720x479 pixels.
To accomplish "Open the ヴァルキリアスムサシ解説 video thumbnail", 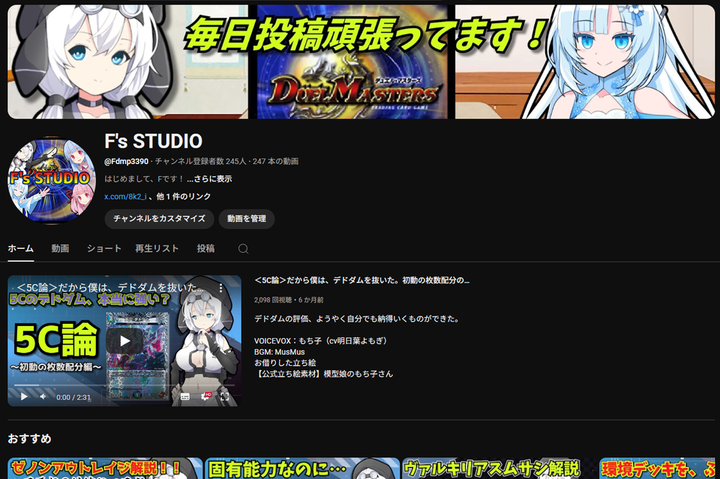I will (x=500, y=468).
